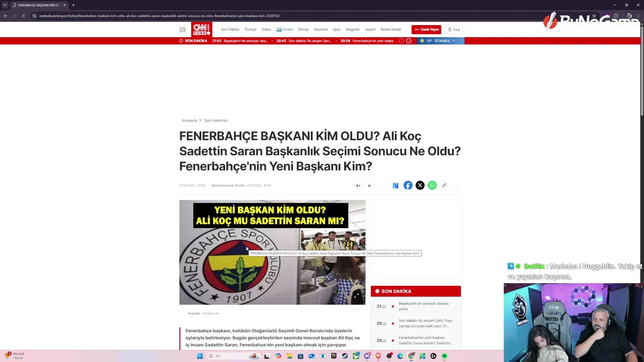Click the taskbar Ara search box
644x362 pixels.
(x=233, y=356)
